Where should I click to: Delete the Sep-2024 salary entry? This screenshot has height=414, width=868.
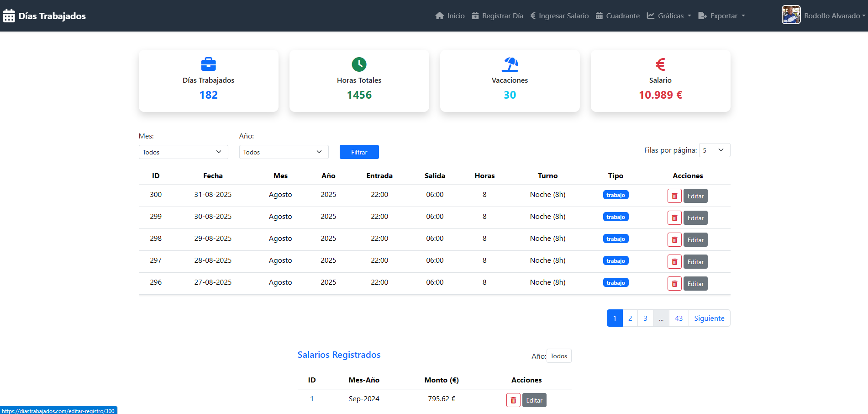point(513,400)
